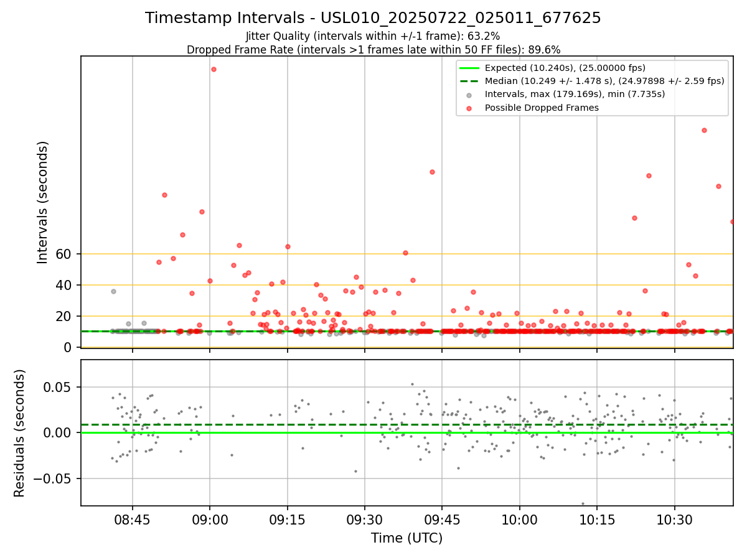The width and height of the screenshot is (747, 560).
Task: Click the solid green line sample in legend
Action: point(469,68)
